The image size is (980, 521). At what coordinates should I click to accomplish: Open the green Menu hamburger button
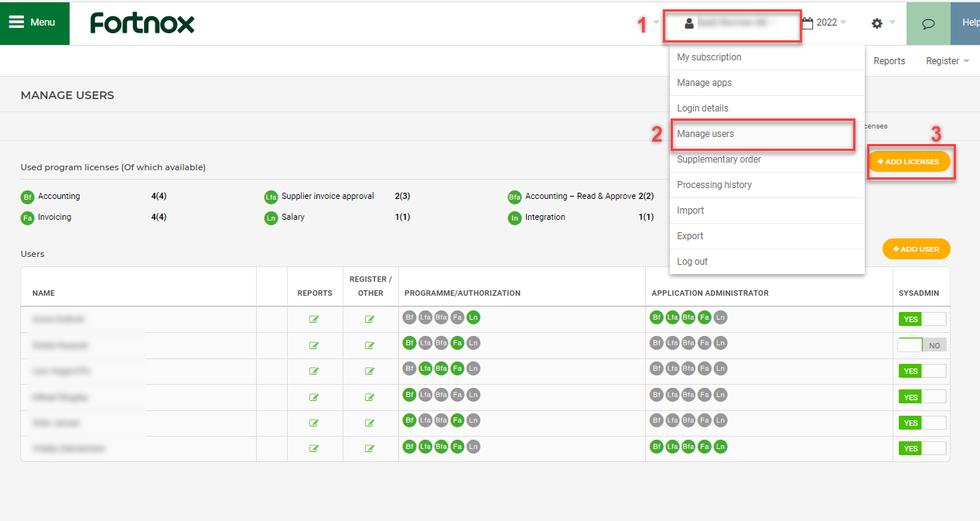pyautogui.click(x=33, y=22)
